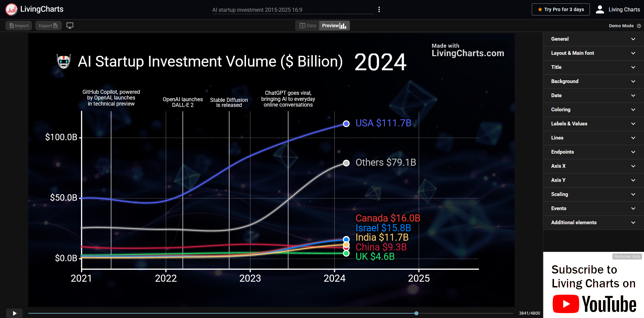Click the UK green endpoint dot
The image size is (644, 318).
click(x=346, y=253)
